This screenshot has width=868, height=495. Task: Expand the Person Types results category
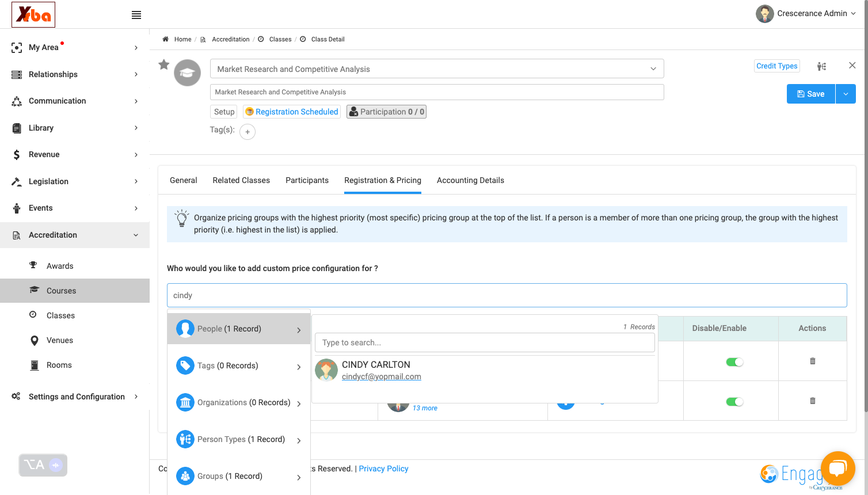click(239, 439)
